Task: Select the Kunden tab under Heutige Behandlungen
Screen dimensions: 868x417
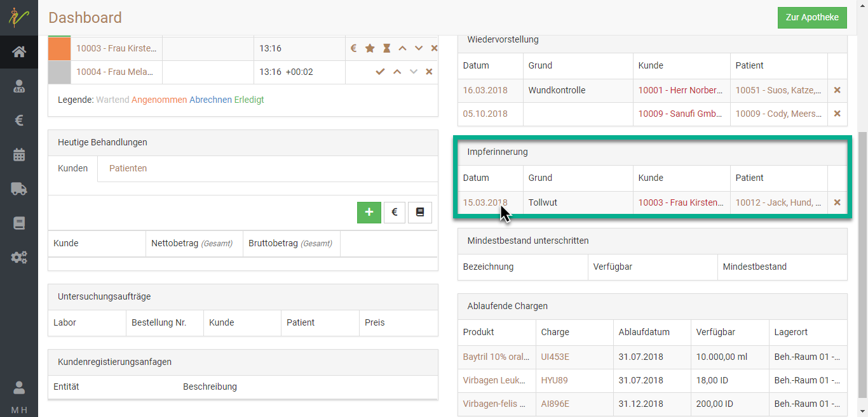Action: [x=72, y=168]
